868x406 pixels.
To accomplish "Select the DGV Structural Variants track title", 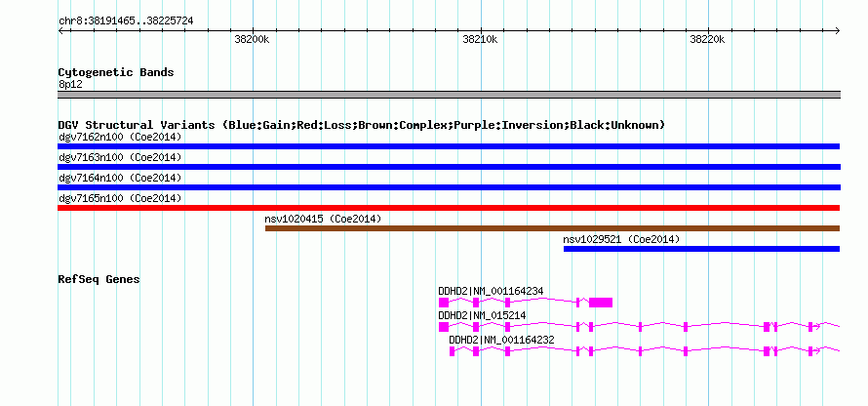I will coord(362,125).
